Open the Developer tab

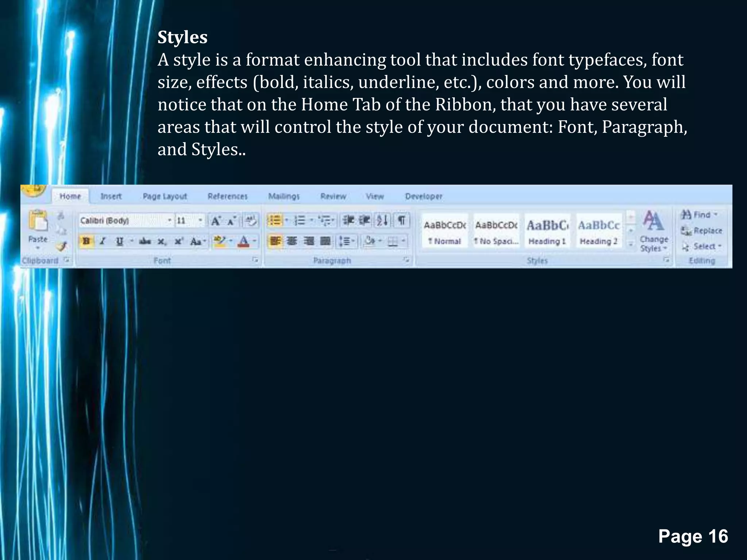(x=424, y=196)
